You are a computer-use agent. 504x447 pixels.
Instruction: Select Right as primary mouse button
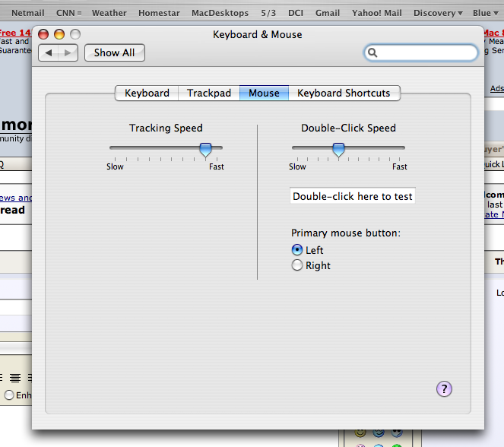coord(297,265)
